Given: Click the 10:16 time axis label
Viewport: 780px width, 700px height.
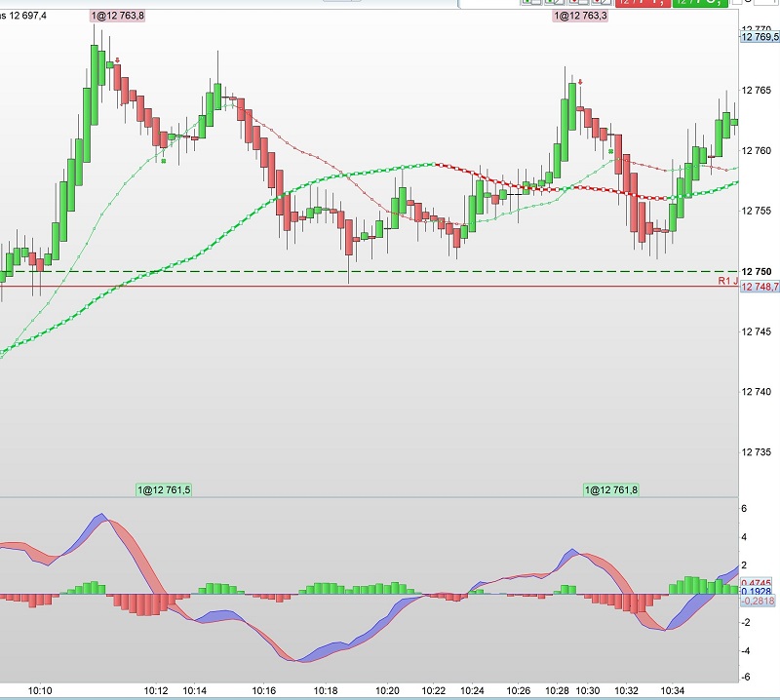Looking at the screenshot, I should click(x=263, y=690).
